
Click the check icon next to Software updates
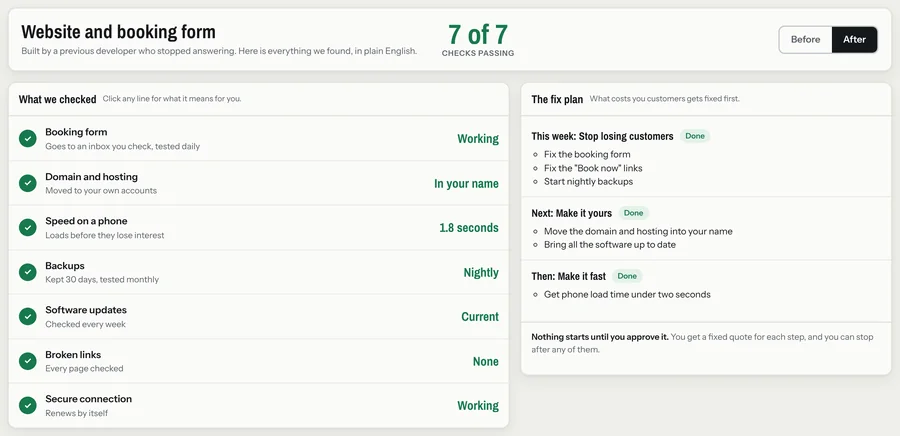(x=28, y=316)
